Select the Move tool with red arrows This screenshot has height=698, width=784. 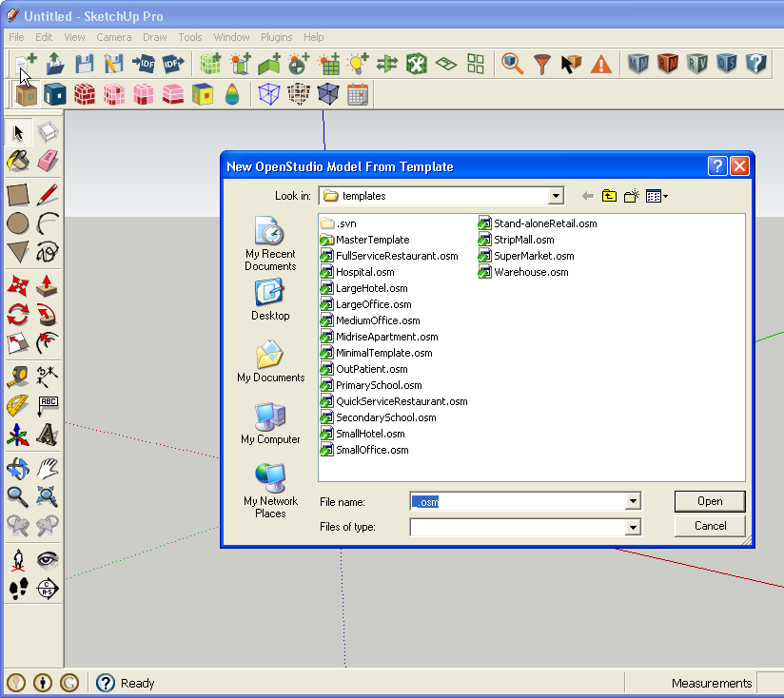18,286
